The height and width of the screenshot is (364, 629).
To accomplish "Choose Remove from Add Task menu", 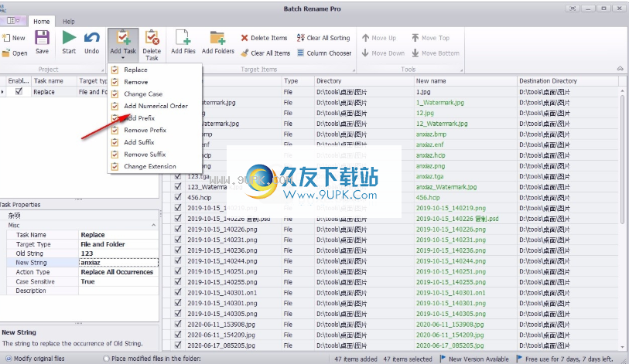I will click(155, 82).
